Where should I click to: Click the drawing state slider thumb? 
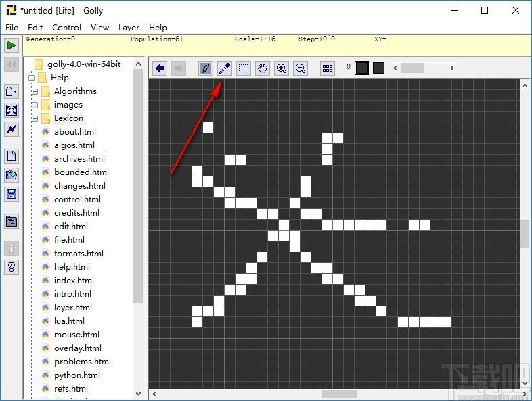[412, 68]
